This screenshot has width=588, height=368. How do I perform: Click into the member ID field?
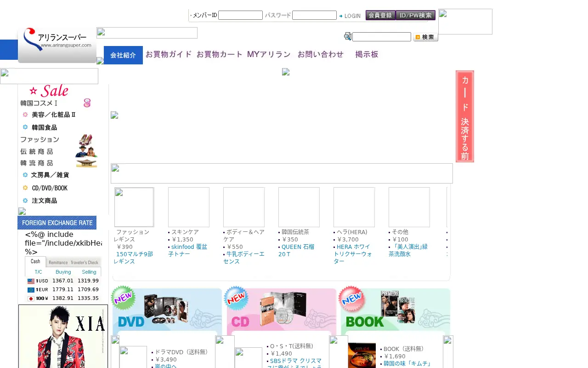click(240, 15)
